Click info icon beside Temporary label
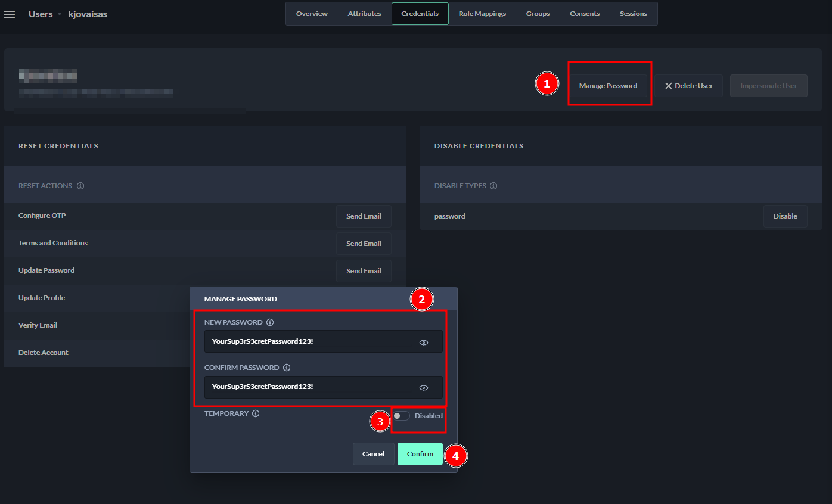This screenshot has height=504, width=832. [x=256, y=413]
